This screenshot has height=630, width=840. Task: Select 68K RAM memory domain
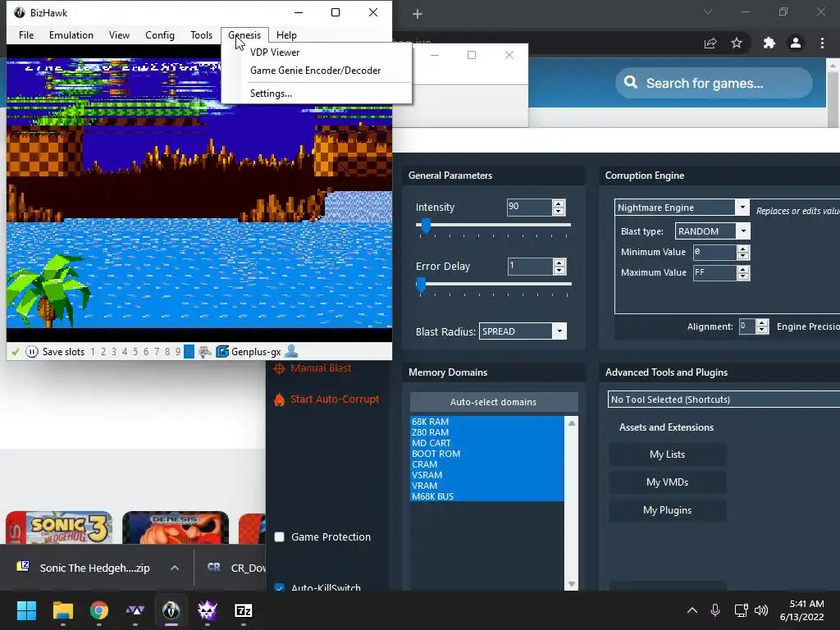click(487, 422)
